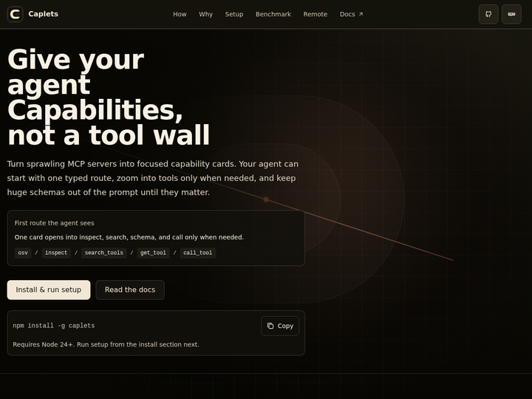The height and width of the screenshot is (399, 532).
Task: Click the copy icon beside npm command
Action: tap(270, 326)
